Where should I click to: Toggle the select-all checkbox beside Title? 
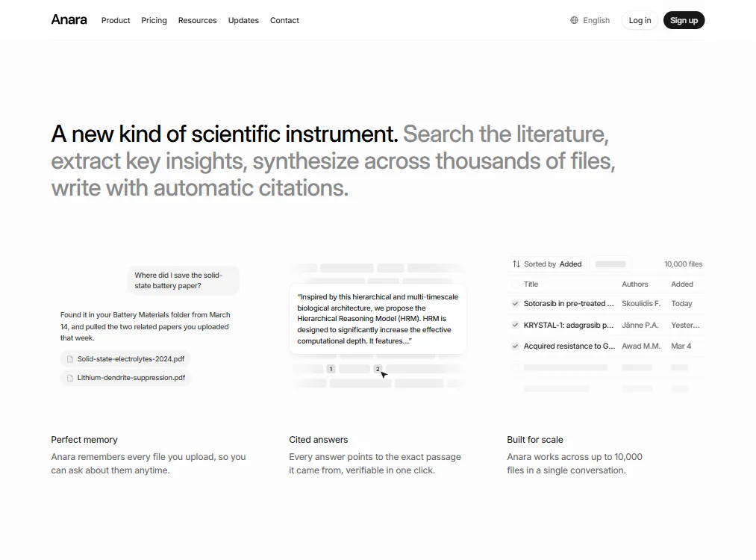pyautogui.click(x=516, y=284)
